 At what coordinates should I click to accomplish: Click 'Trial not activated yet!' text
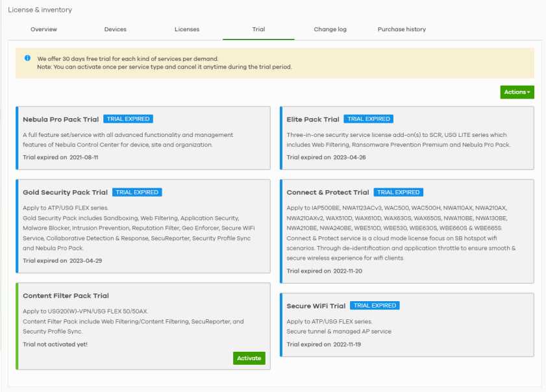pos(55,345)
